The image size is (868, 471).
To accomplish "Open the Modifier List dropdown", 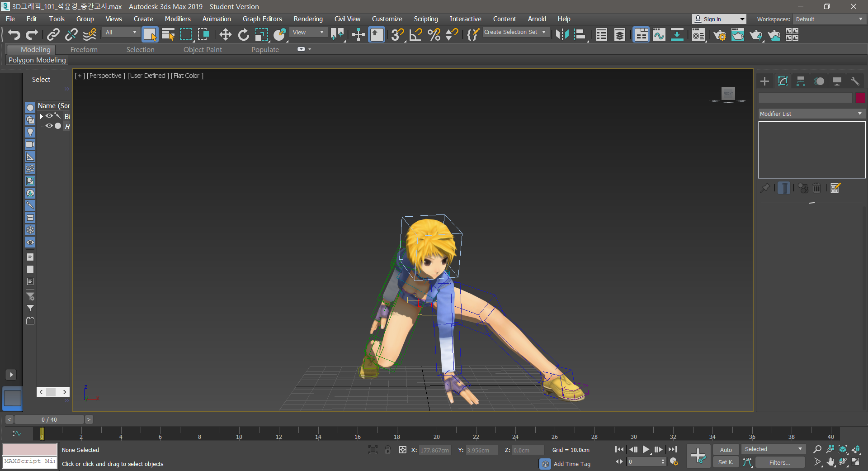I will click(x=811, y=114).
